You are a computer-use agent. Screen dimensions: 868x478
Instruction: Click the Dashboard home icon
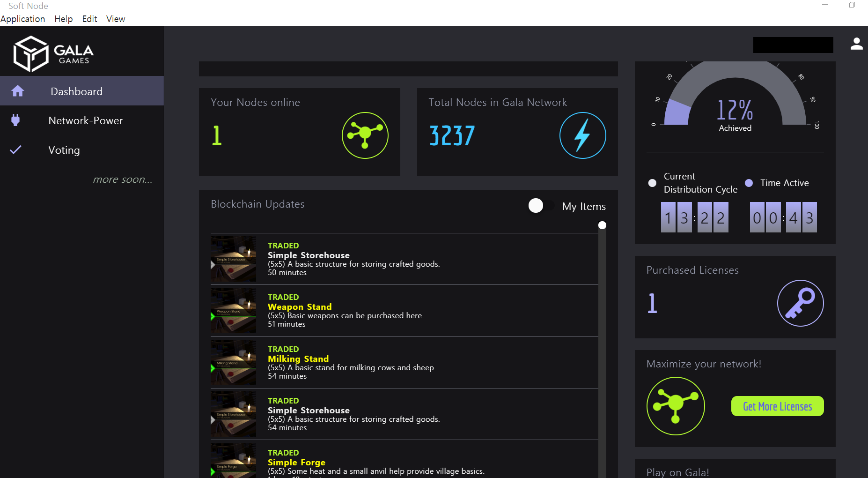(18, 91)
